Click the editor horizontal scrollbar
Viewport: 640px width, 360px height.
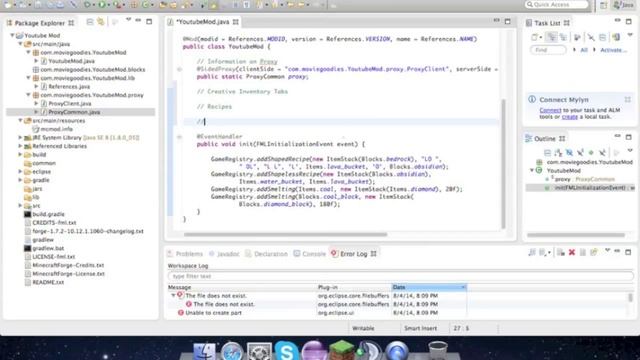285,235
